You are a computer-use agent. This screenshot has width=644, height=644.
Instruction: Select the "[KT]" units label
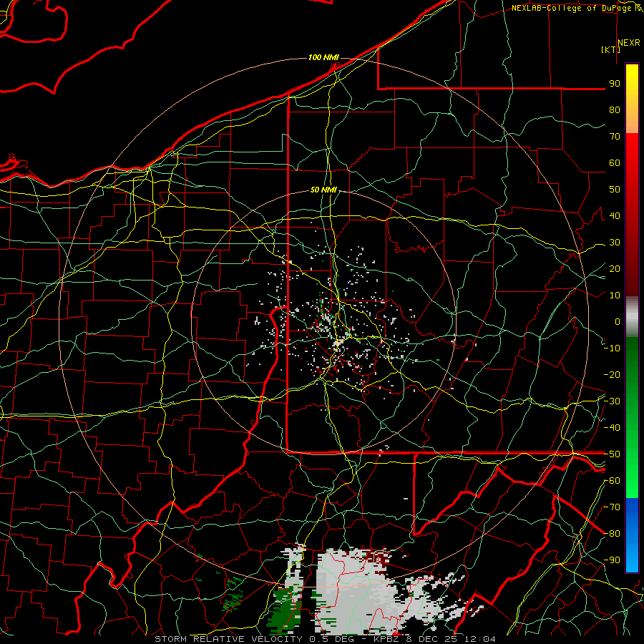(x=610, y=49)
